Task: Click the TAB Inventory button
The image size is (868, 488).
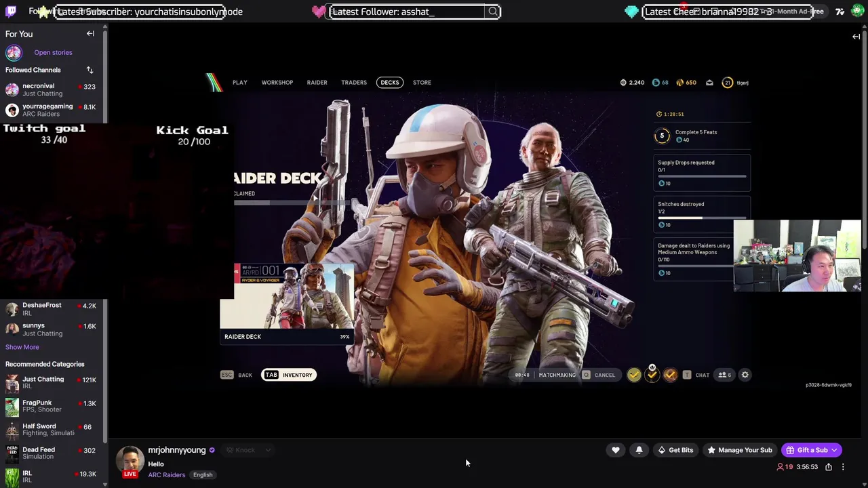Action: coord(289,375)
